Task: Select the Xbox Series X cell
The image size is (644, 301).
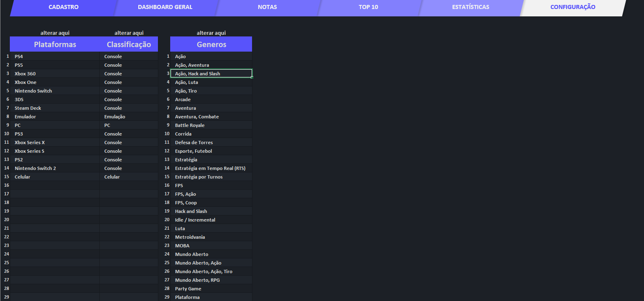Action: point(55,143)
